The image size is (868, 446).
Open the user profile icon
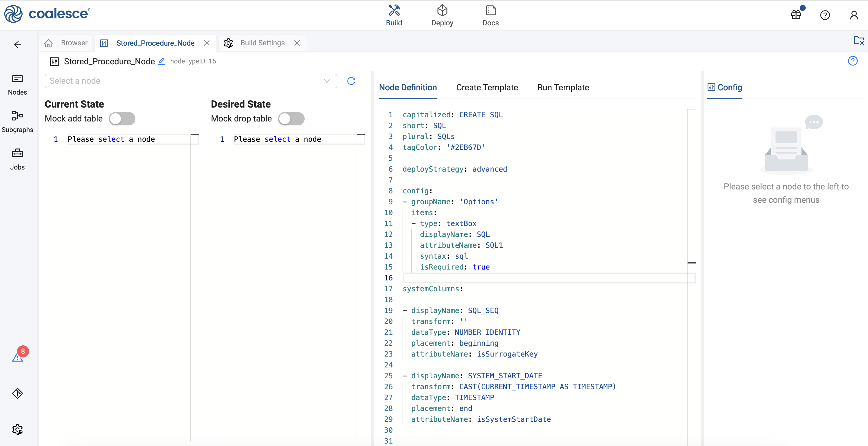coord(853,15)
